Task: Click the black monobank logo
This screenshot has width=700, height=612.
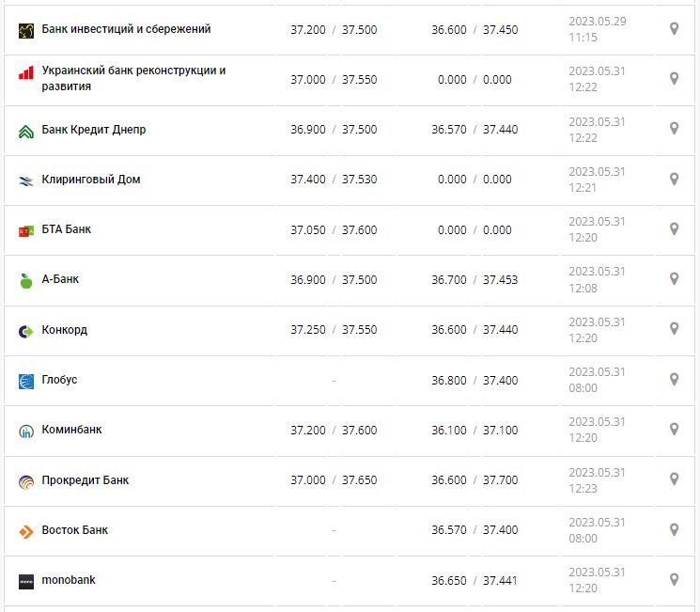Action: pyautogui.click(x=26, y=581)
